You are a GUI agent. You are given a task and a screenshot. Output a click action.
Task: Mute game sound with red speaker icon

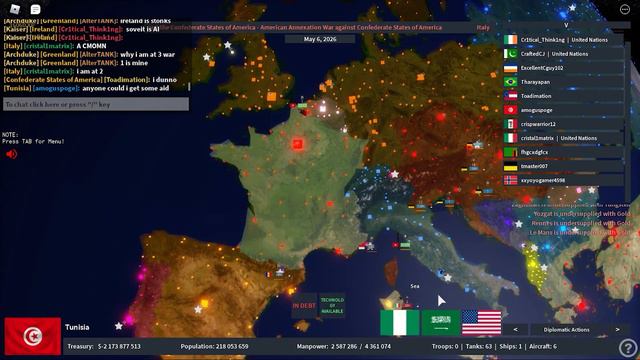[11, 154]
